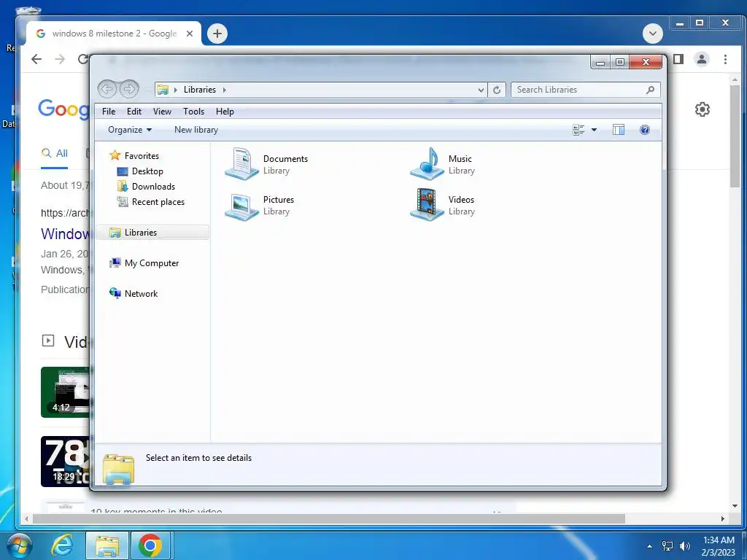Image resolution: width=747 pixels, height=560 pixels.
Task: Click the search magnifier in Explorer
Action: 650,90
